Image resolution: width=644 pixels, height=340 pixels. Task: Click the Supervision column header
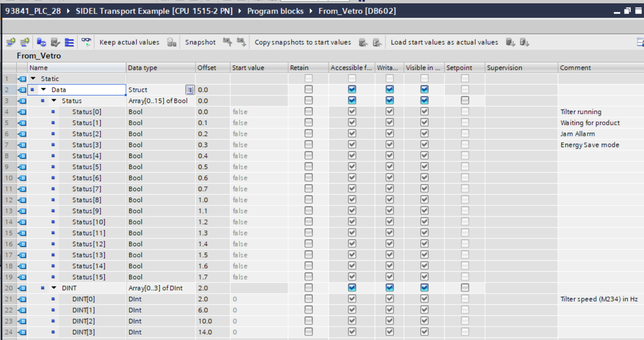tap(521, 68)
